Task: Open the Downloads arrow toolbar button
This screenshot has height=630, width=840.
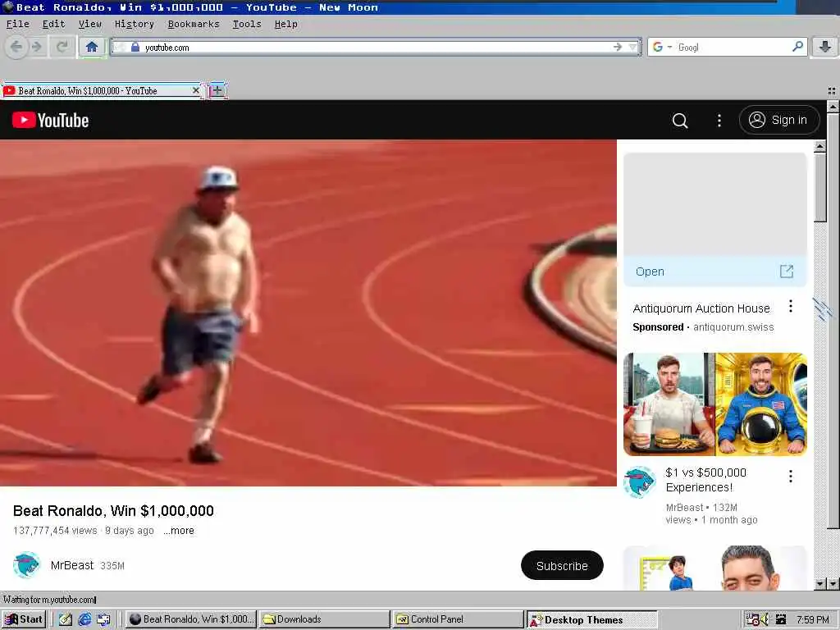Action: (x=824, y=47)
